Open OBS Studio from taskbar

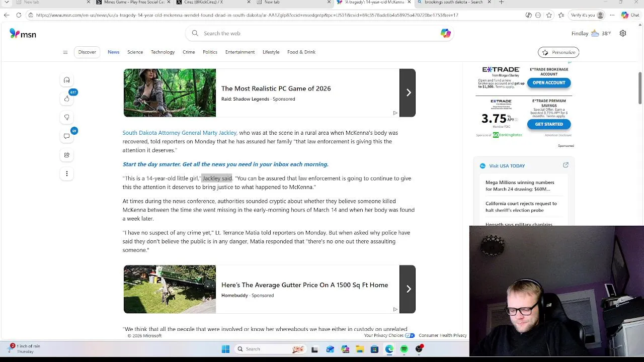coord(419,349)
